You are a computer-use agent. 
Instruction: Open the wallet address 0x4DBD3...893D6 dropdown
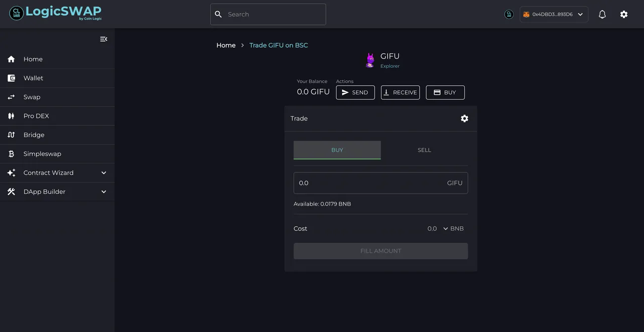pyautogui.click(x=554, y=14)
